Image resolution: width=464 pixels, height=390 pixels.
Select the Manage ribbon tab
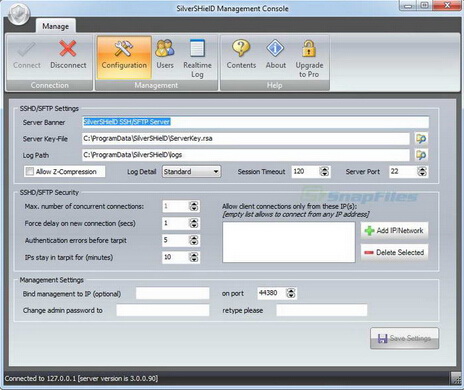click(55, 26)
